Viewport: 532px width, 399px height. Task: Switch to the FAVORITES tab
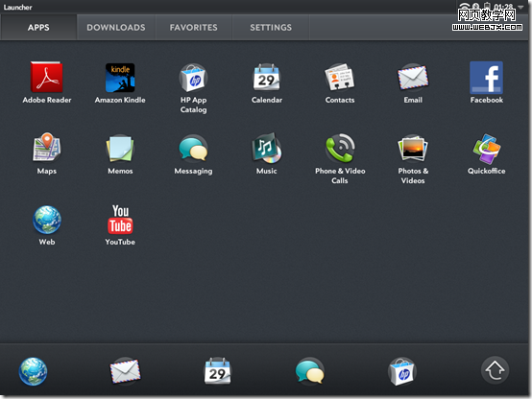click(194, 28)
